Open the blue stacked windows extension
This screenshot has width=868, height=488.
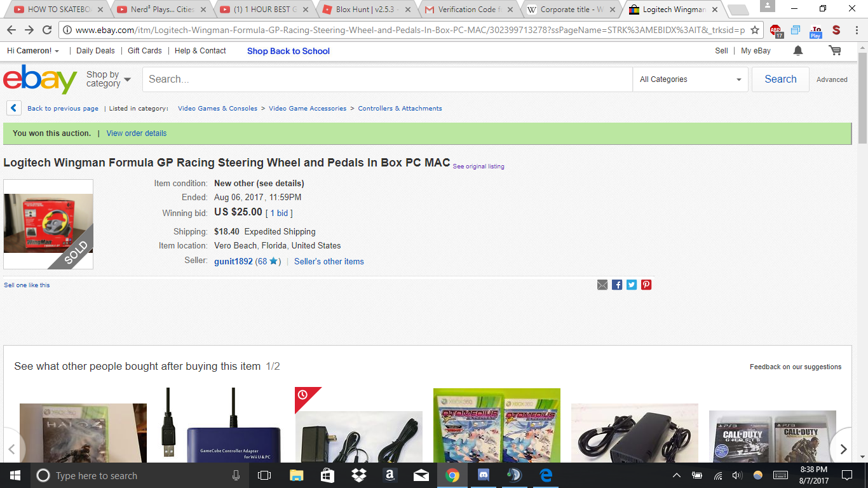tap(796, 30)
